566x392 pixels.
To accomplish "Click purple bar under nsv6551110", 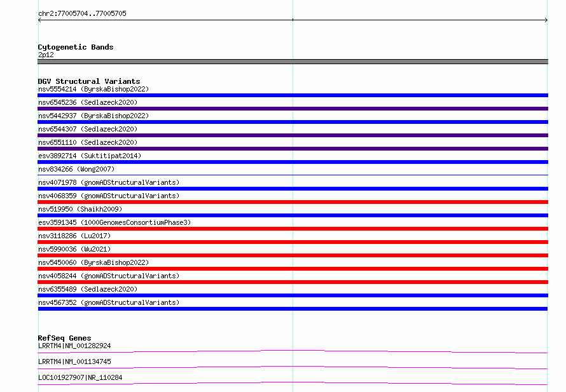I will (x=293, y=149).
